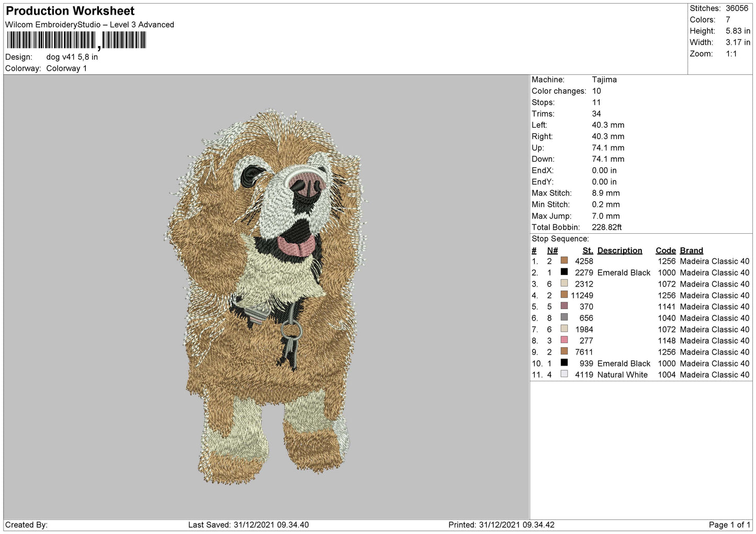Click the gray swatch in stop row 6
Screen dimensions: 756x534
(x=564, y=317)
